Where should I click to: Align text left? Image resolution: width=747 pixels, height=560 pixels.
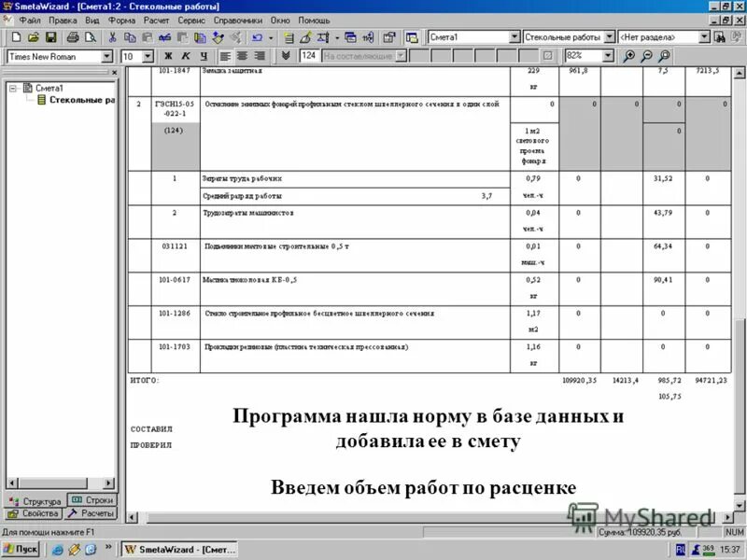tap(225, 56)
